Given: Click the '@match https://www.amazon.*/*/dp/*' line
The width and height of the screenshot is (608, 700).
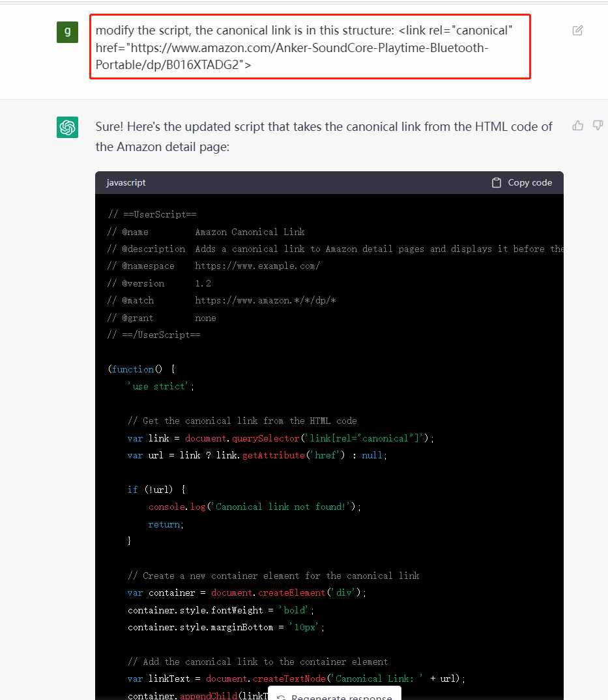Looking at the screenshot, I should tap(222, 300).
